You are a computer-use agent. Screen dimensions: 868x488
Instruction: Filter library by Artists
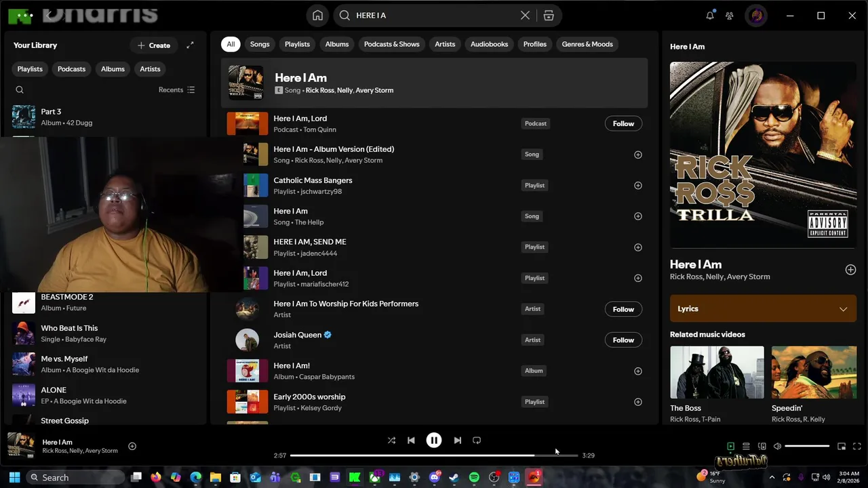150,68
